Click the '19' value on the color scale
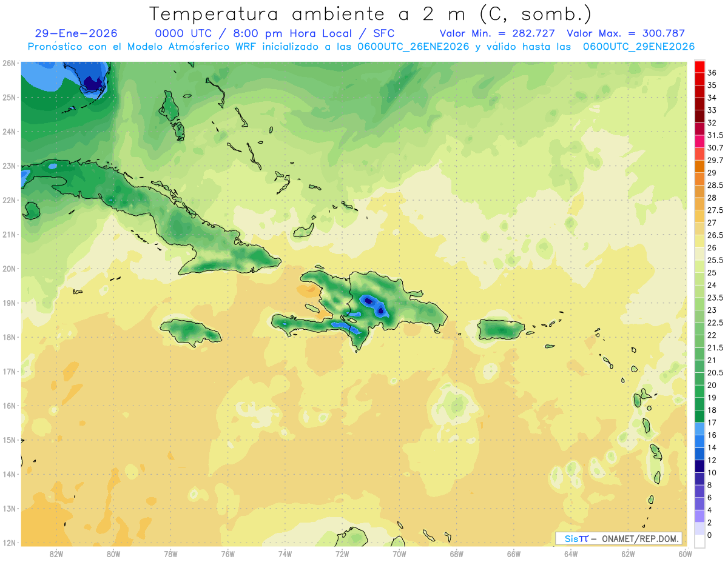 (x=712, y=398)
